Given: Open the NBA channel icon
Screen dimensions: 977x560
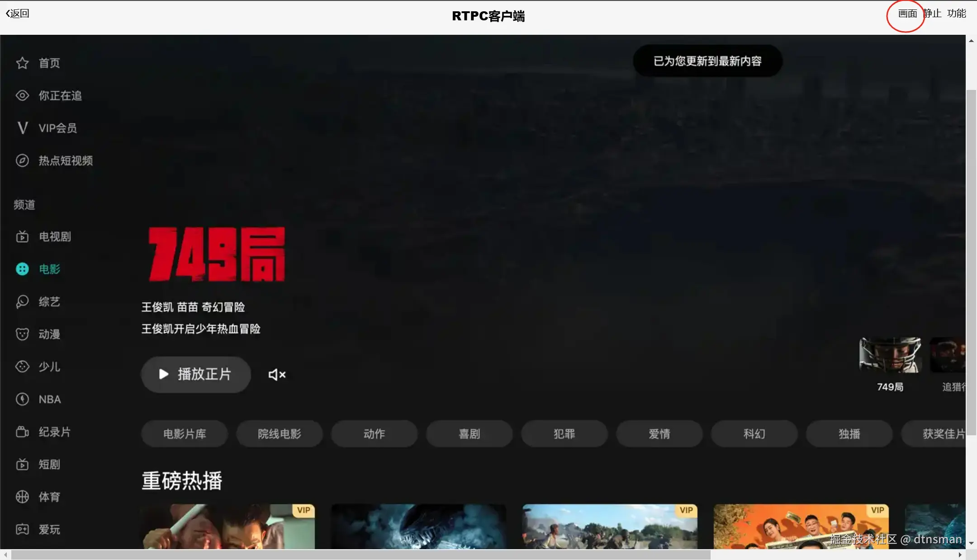Looking at the screenshot, I should coord(22,399).
